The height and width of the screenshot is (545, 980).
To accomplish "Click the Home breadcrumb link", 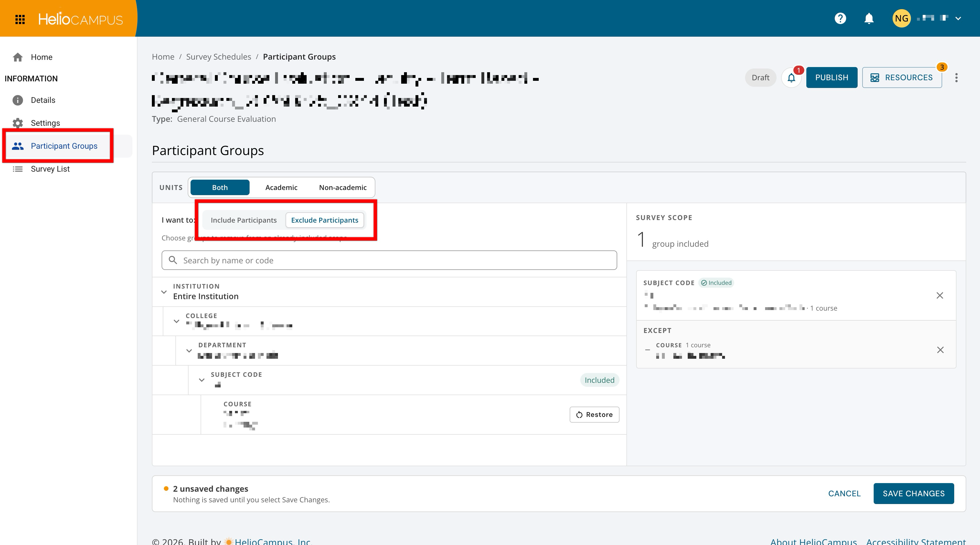I will tap(163, 57).
